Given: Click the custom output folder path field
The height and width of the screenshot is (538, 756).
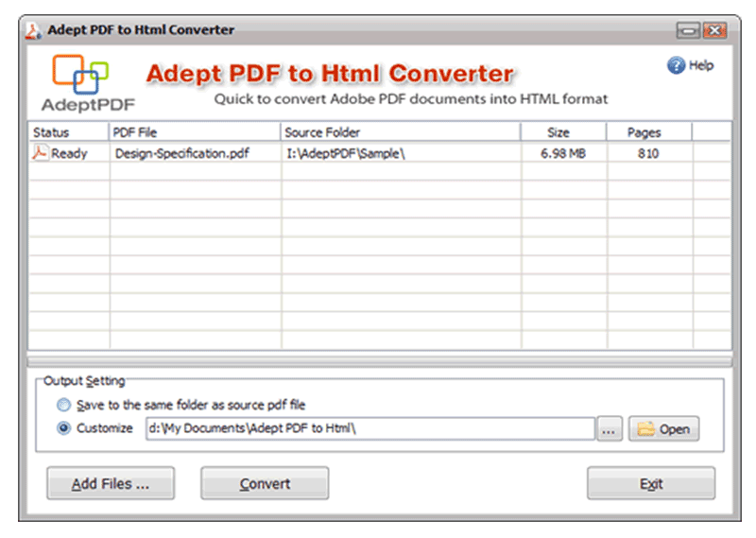Looking at the screenshot, I should point(369,428).
